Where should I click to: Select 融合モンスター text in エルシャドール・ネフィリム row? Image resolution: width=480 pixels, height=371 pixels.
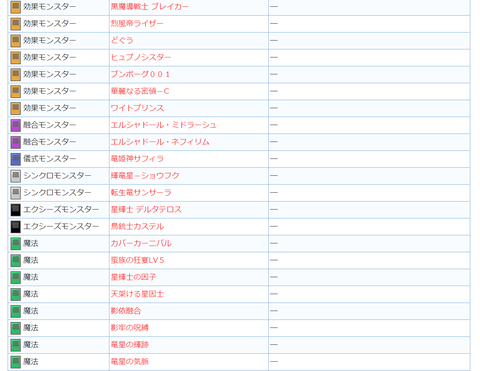tap(49, 142)
